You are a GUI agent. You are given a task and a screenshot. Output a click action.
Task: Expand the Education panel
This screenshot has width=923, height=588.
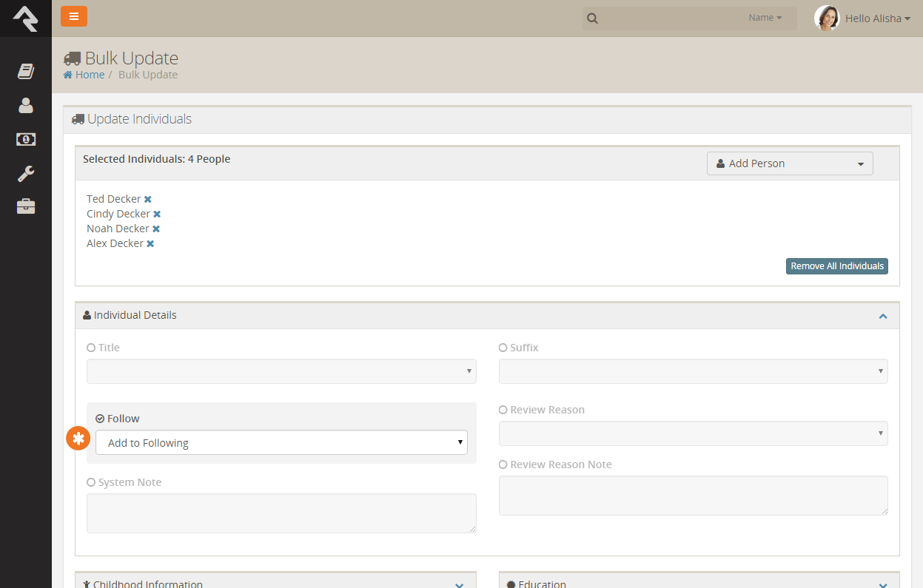pyautogui.click(x=882, y=584)
